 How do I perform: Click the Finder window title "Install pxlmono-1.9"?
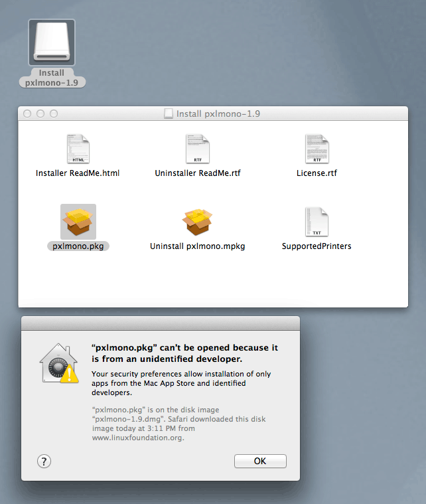click(x=218, y=114)
